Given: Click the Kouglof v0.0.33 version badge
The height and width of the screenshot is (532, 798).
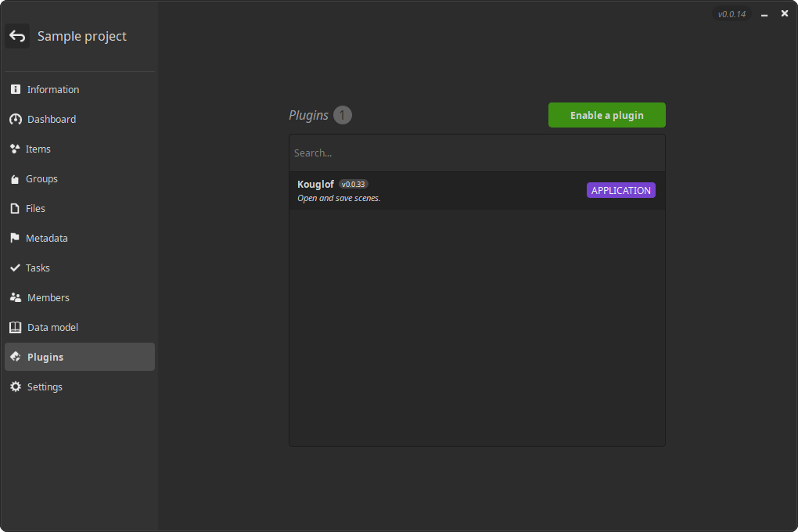Looking at the screenshot, I should pyautogui.click(x=354, y=185).
